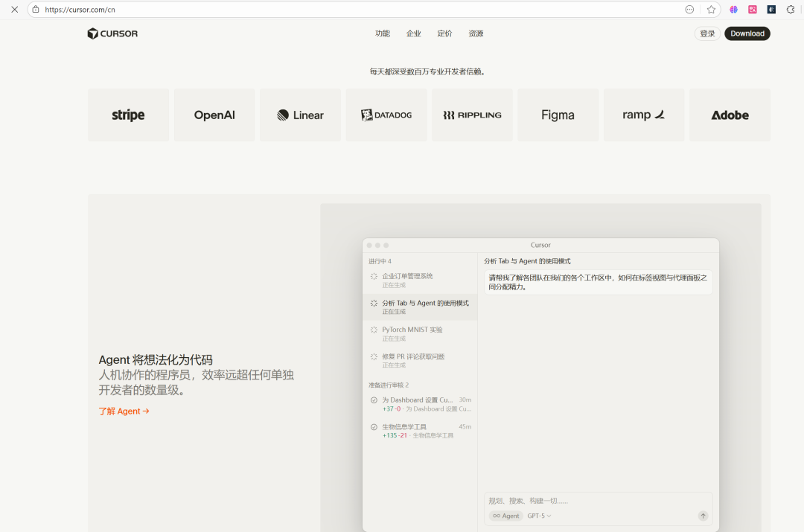Open the puzzle-piece extensions menu

coord(791,9)
